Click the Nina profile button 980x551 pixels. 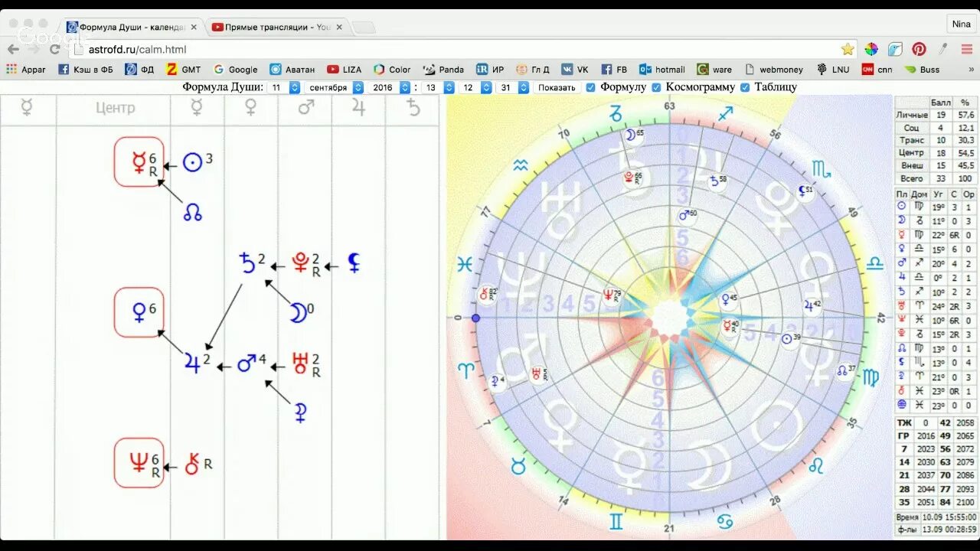click(x=961, y=24)
